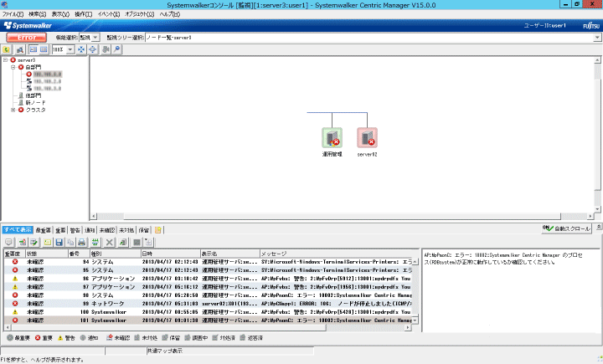
Task: Open the 監視ツリー選択 dropdown list
Action: click(597, 38)
